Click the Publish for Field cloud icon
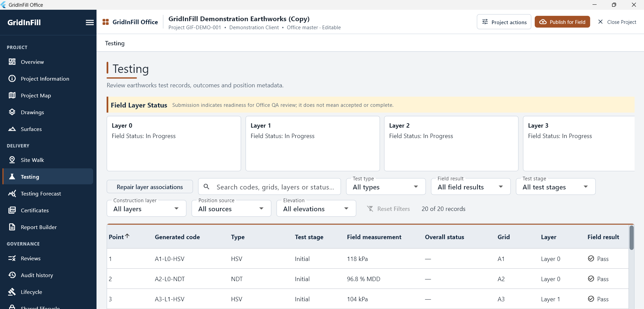Screen dimensions: 644x309 pos(543,22)
